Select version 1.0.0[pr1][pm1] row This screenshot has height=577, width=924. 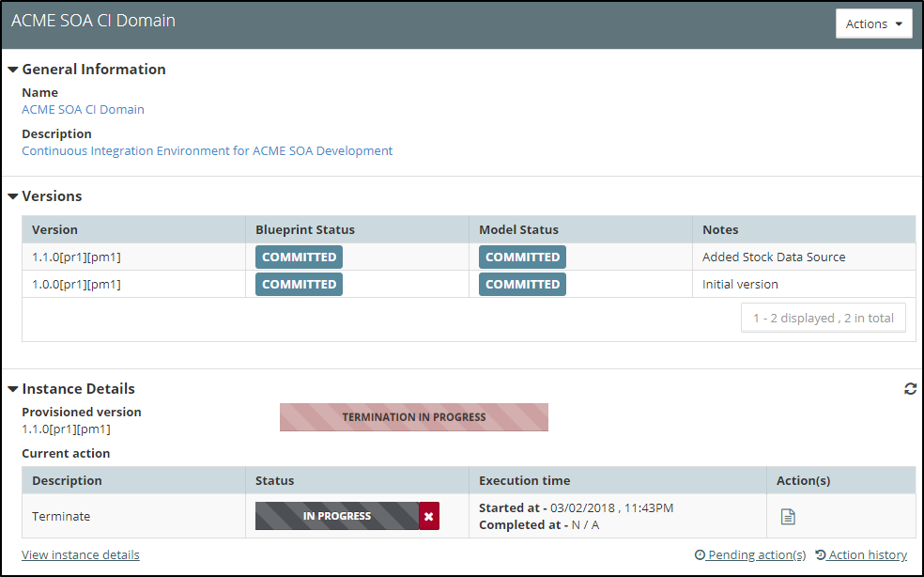[x=76, y=284]
